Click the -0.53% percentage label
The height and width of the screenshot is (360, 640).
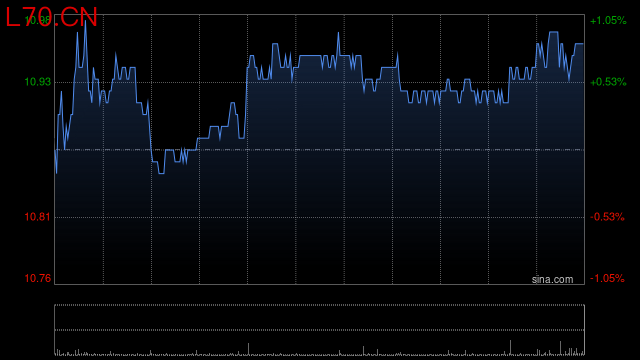click(x=607, y=217)
